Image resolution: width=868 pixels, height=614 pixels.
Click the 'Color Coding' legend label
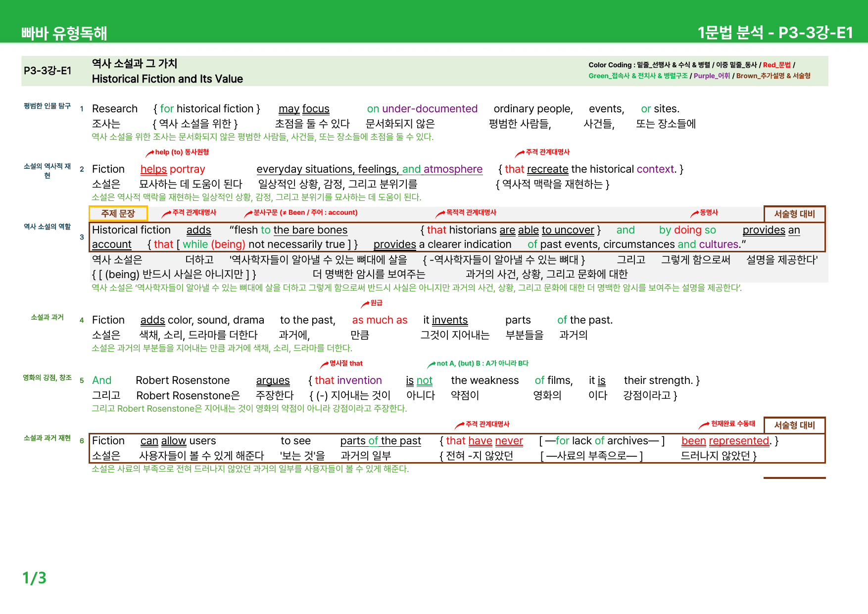pos(610,65)
